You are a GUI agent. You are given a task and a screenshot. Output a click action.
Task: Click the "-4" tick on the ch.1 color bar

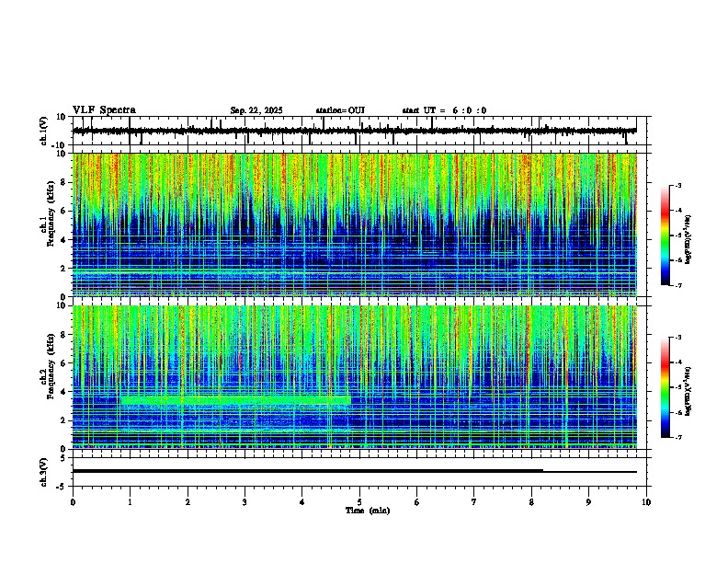[x=677, y=211]
